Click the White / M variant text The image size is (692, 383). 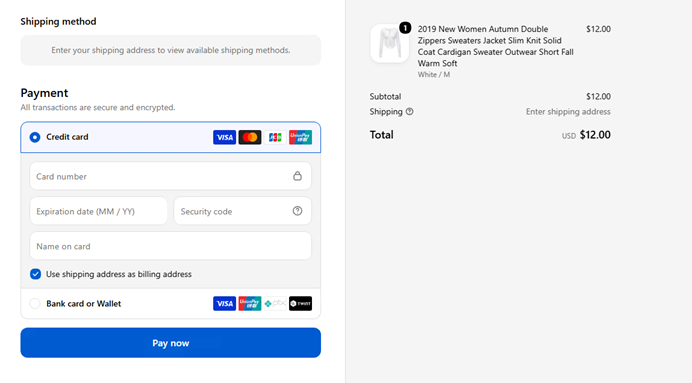[x=434, y=75]
